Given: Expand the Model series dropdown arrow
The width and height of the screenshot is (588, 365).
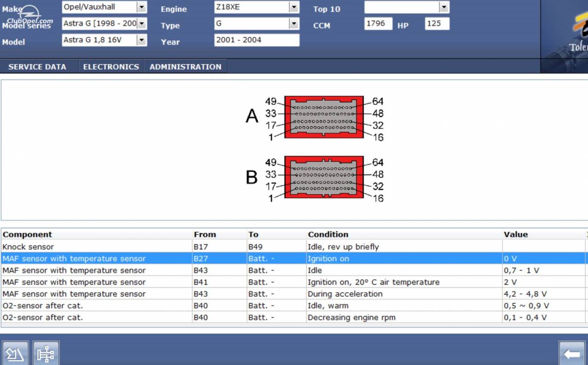Looking at the screenshot, I should [141, 23].
